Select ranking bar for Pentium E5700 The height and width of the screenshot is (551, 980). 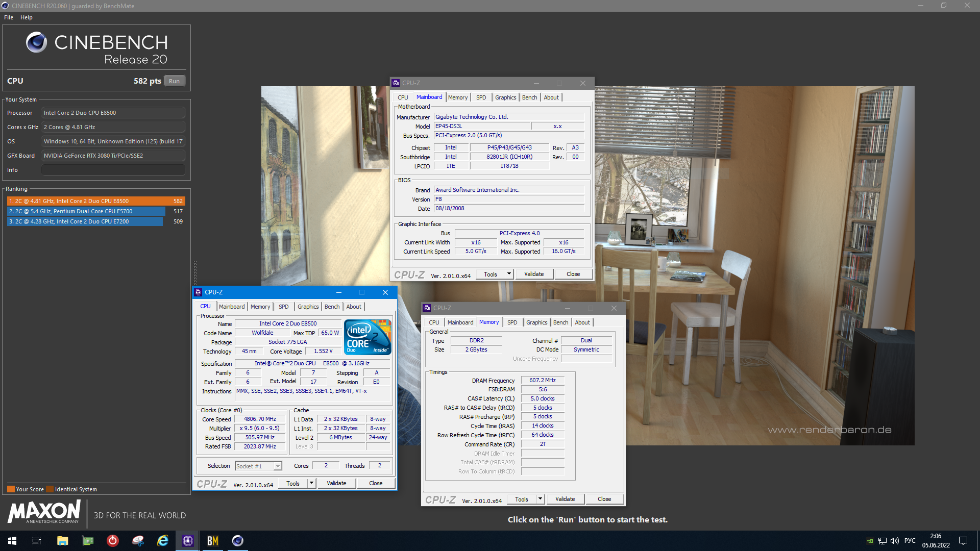point(86,211)
